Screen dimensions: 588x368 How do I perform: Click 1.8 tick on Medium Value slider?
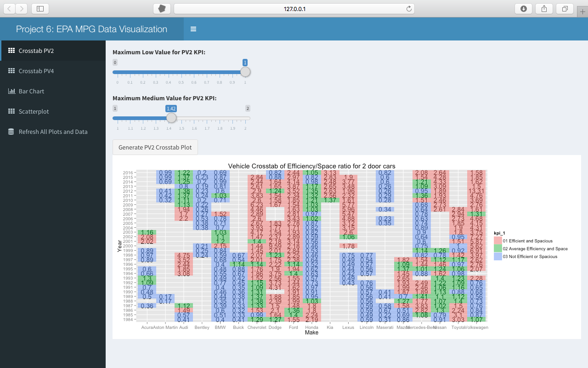220,128
